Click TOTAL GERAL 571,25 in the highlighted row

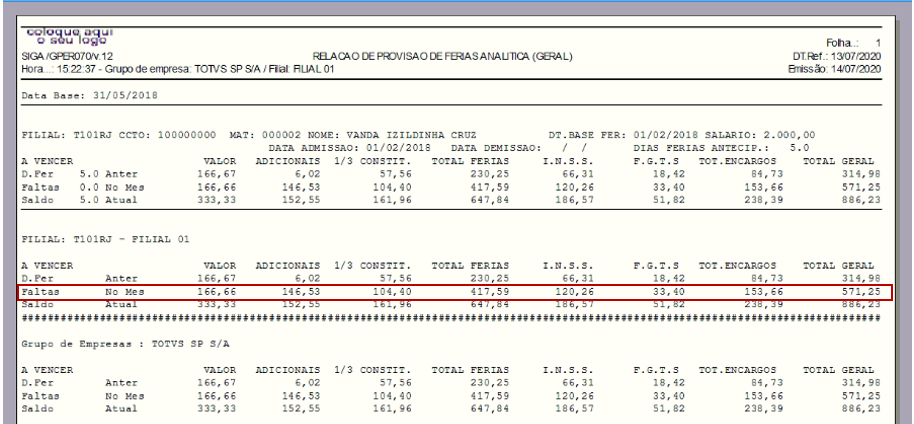coord(861,292)
